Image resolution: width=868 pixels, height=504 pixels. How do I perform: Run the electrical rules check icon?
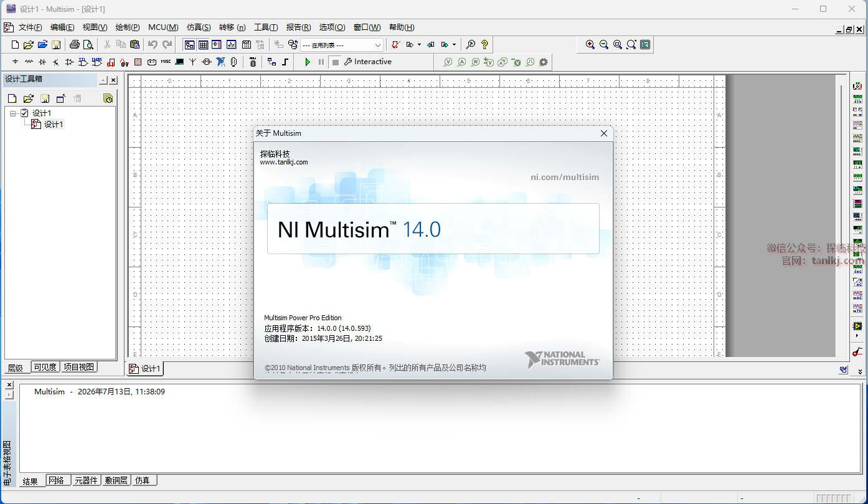point(395,45)
